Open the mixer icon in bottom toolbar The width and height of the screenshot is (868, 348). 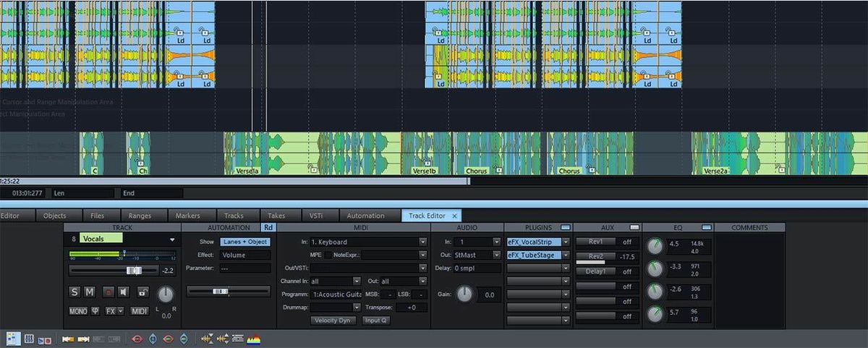(x=30, y=339)
